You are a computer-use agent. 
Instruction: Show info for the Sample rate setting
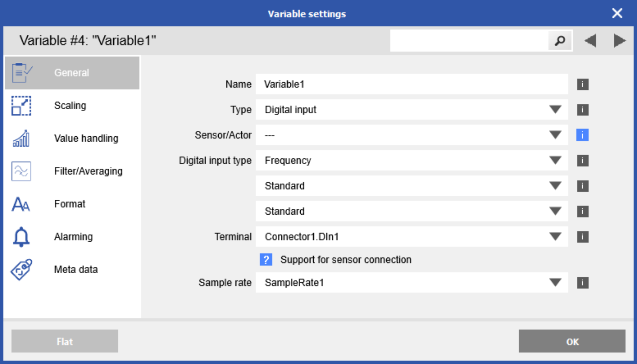pos(582,282)
